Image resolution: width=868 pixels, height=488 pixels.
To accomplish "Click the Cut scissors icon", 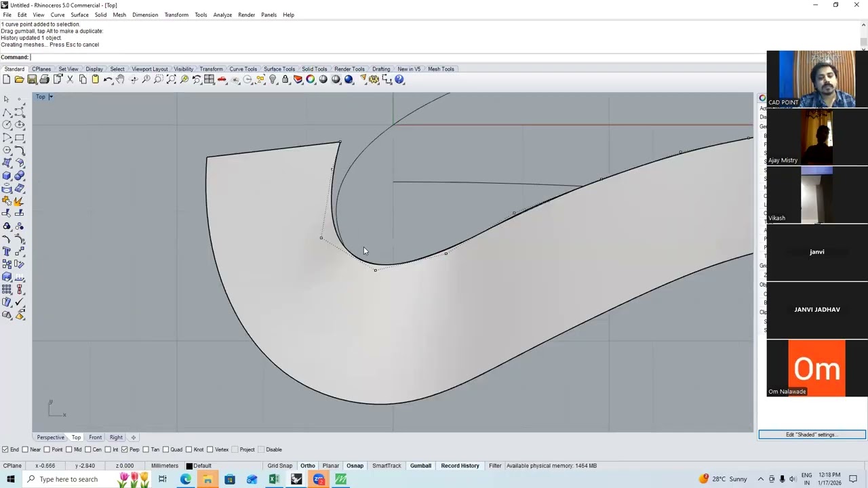I will coord(70,80).
